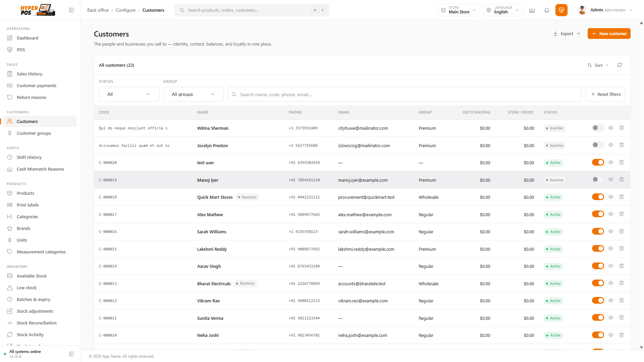View details of Jocelyn Preston via the eye icon
Viewport: 644px width, 362px height.
[x=611, y=145]
